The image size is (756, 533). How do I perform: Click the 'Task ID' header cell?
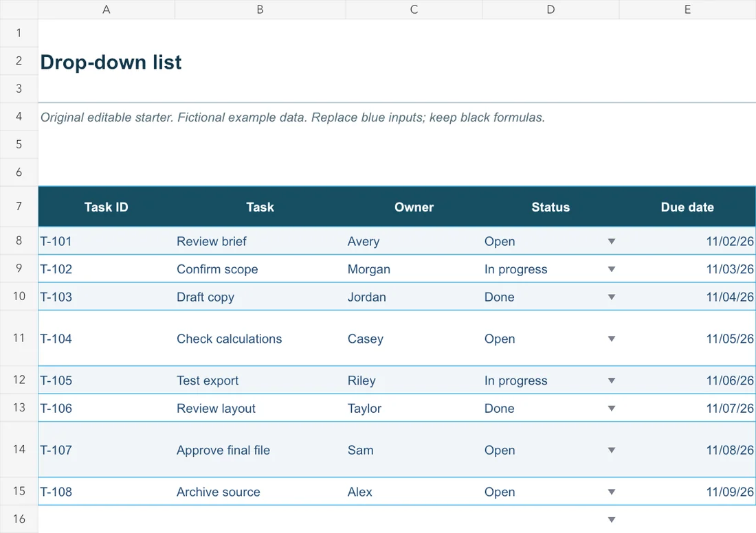coord(107,207)
